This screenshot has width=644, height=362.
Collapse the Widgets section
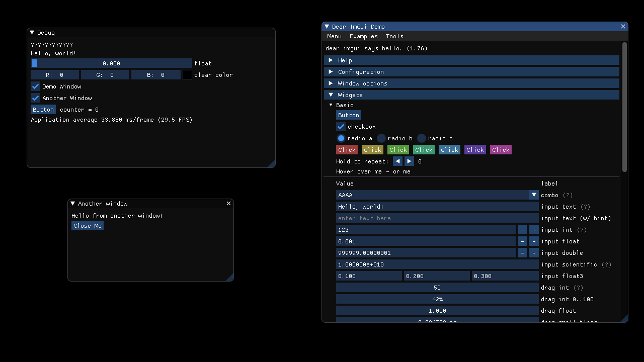coord(471,95)
